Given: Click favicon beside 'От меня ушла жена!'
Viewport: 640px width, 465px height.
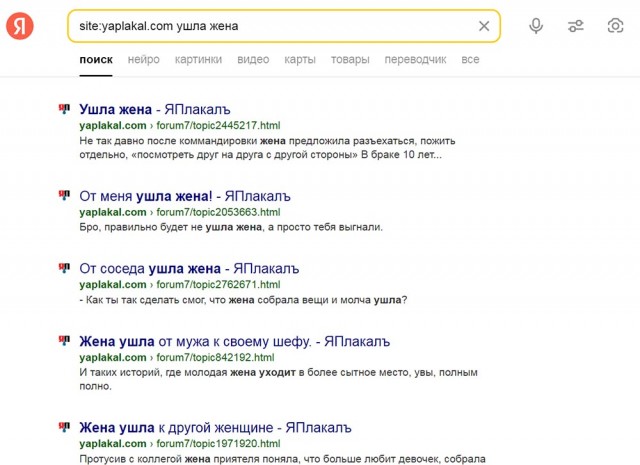Looking at the screenshot, I should tap(64, 195).
